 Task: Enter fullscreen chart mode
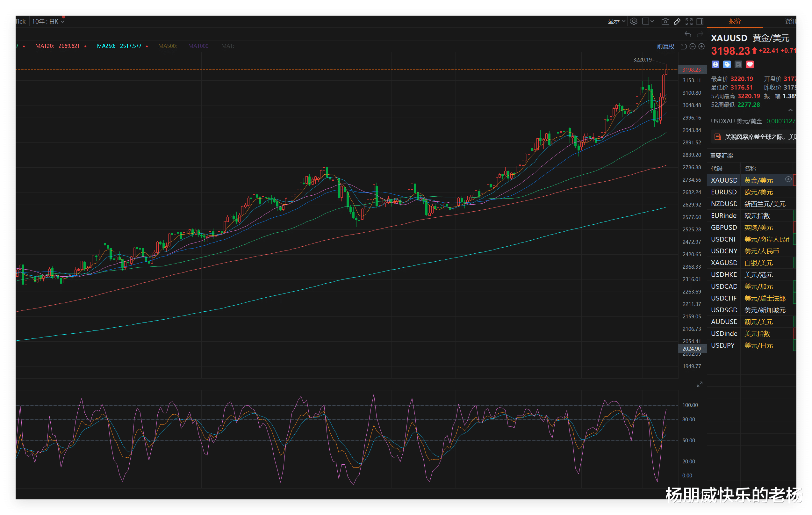coord(689,22)
